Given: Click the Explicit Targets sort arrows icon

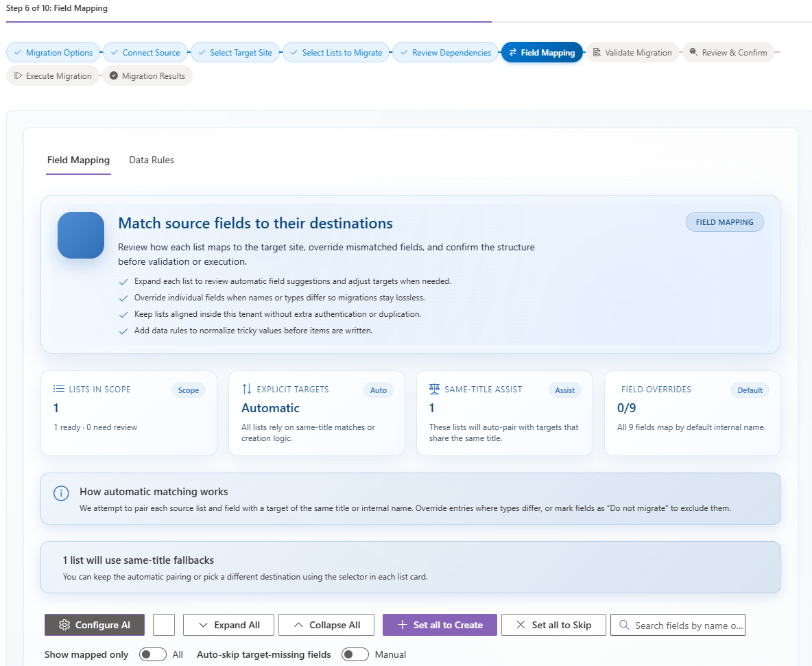Looking at the screenshot, I should (247, 389).
